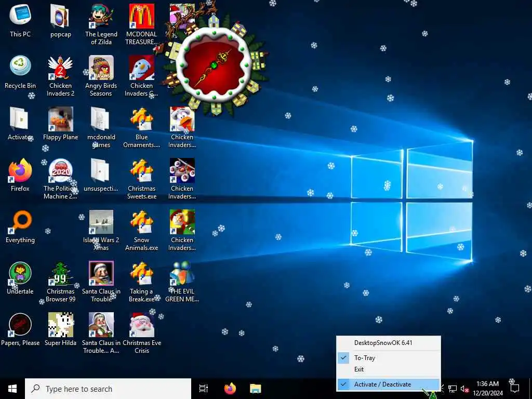Viewport: 532px width, 399px height.
Task: Open File Explorer from the taskbar
Action: point(256,389)
